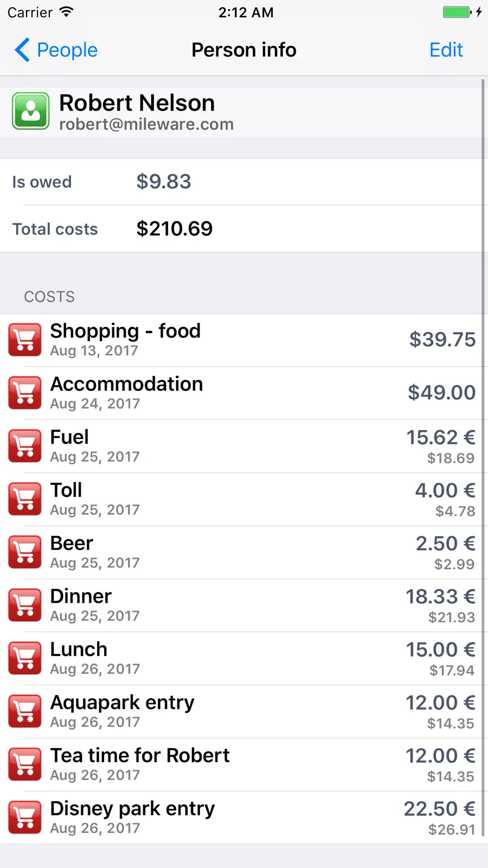Tap the Toll cost cart icon

point(25,499)
